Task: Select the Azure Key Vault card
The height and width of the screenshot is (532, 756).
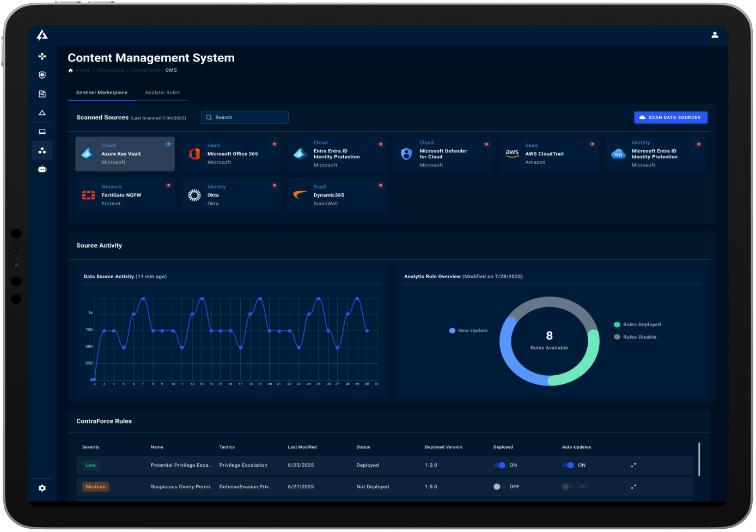Action: coord(125,154)
